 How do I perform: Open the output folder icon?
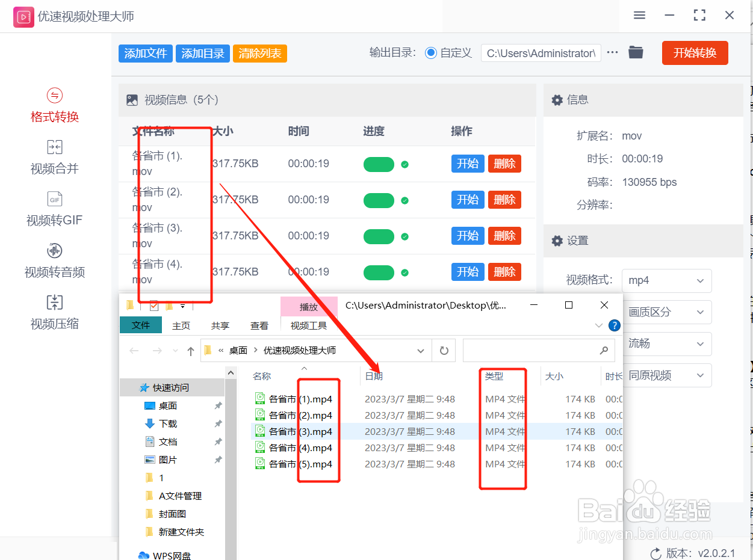point(636,52)
